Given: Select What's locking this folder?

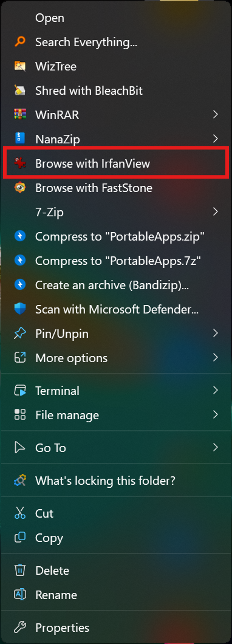Looking at the screenshot, I should coord(116,480).
